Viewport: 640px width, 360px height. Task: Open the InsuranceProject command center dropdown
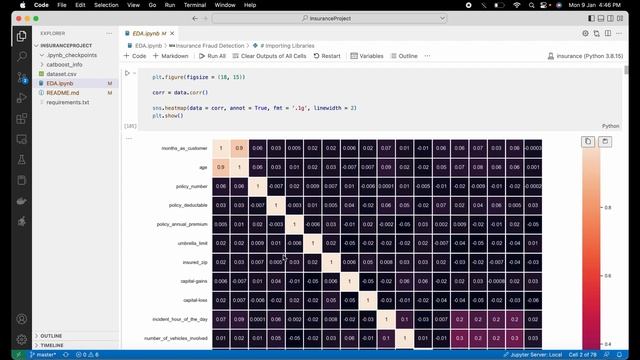(442, 18)
